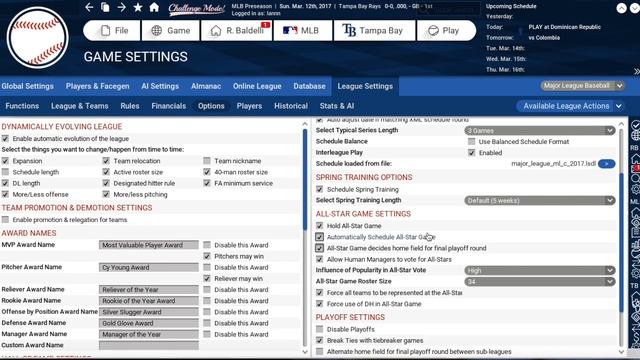
Task: Toggle Force use of DH in All-Star Game
Action: click(319, 304)
